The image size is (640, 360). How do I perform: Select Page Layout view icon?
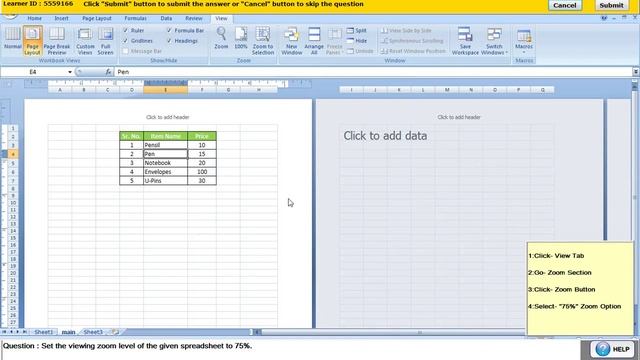tap(32, 40)
